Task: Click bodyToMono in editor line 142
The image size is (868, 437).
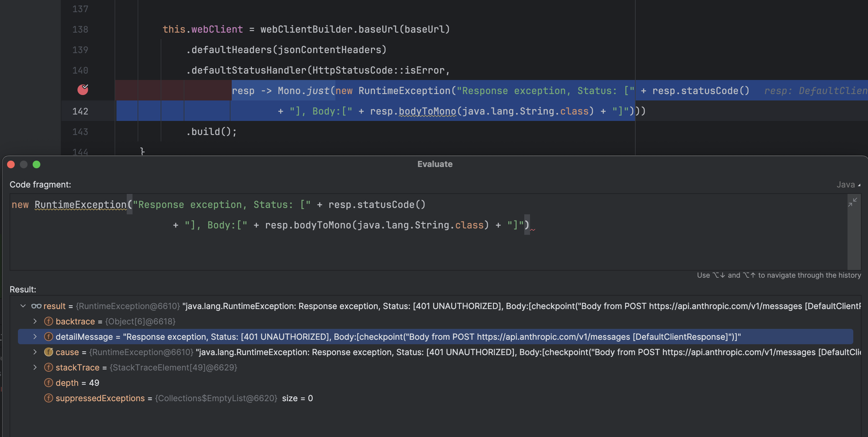Action: coord(427,111)
